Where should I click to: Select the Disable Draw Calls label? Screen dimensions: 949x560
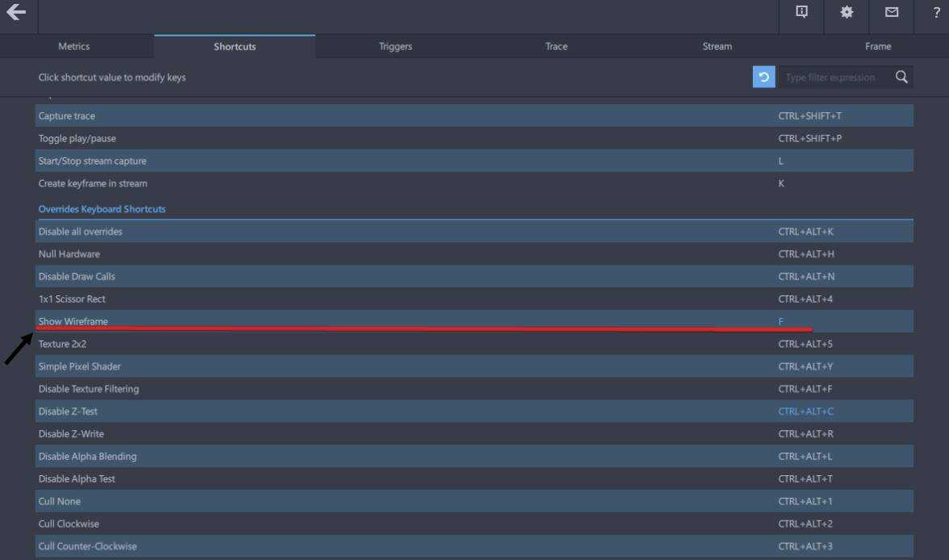(x=76, y=276)
